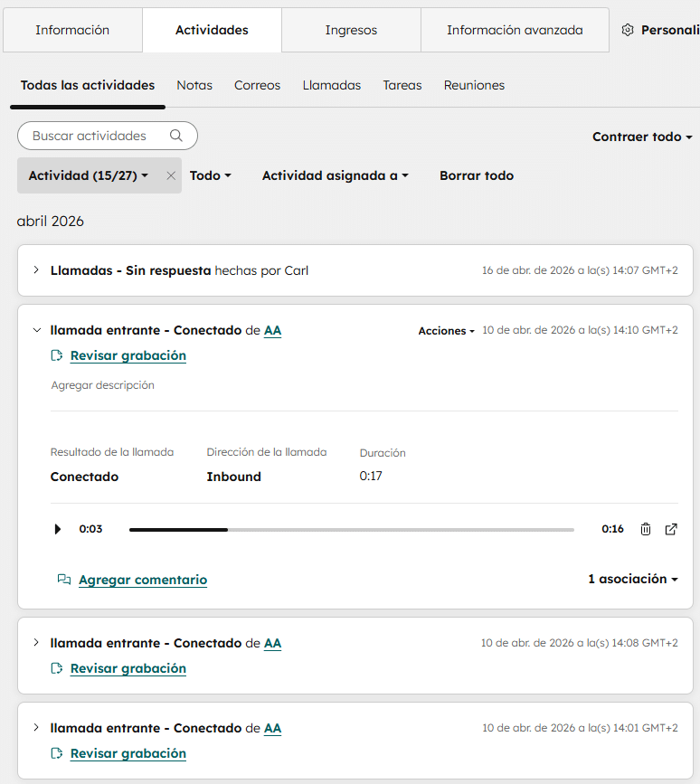Open Revisar grabación link for 14:08 call
700x784 pixels.
pos(128,668)
